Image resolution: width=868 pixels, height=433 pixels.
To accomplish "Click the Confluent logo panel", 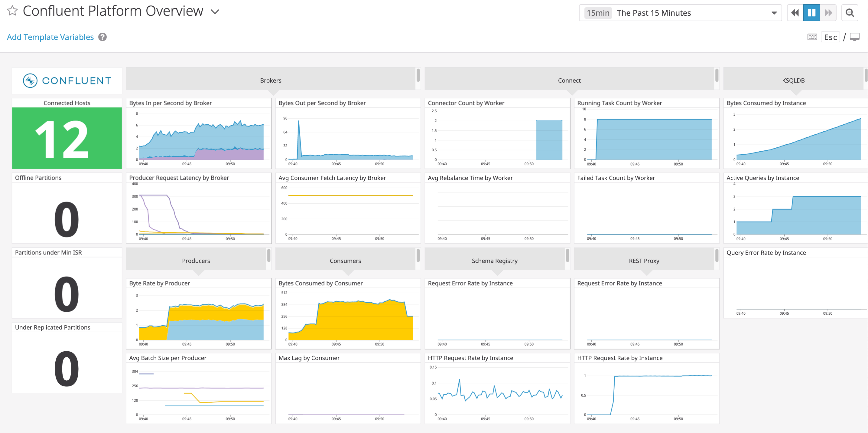I will 67,80.
